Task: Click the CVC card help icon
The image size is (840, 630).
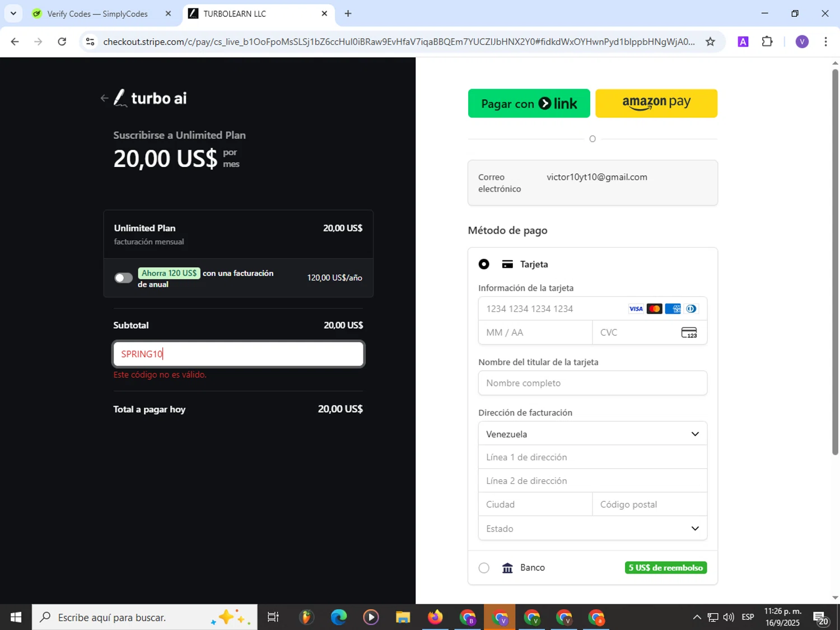Action: 689,333
